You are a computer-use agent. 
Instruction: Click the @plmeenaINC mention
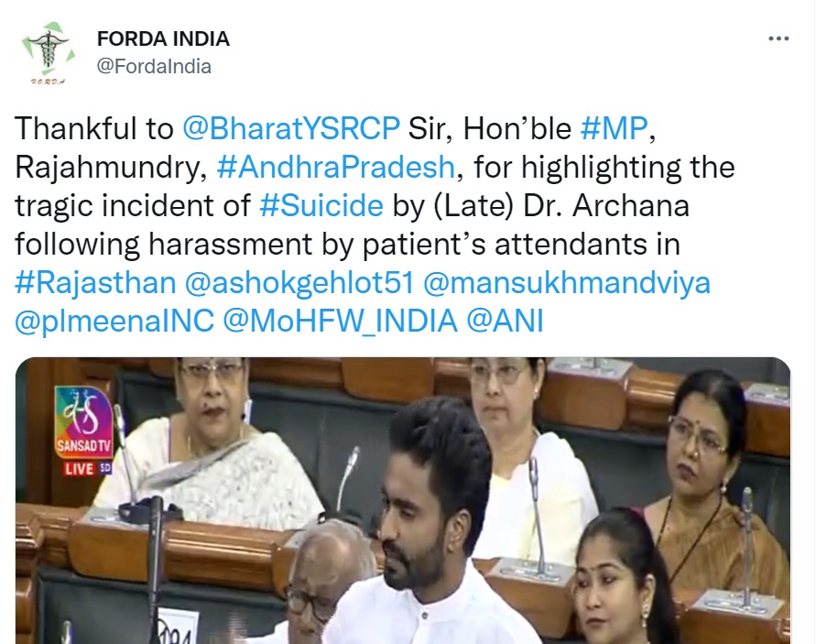114,321
